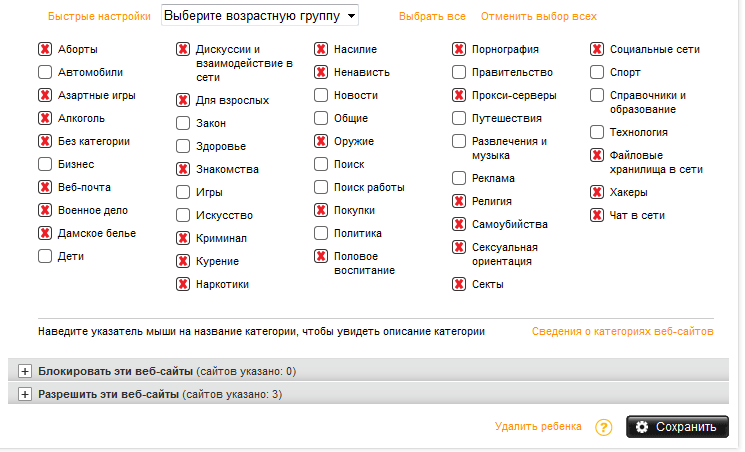This screenshot has height=452, width=745.
Task: Click the Удалить ребенка link
Action: (x=538, y=427)
